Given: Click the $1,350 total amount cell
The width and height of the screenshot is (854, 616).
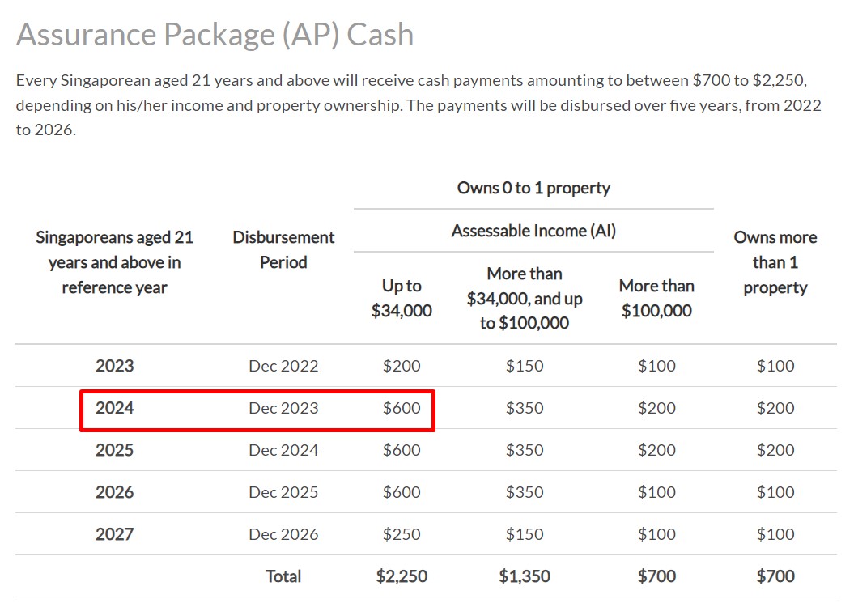Looking at the screenshot, I should (525, 576).
